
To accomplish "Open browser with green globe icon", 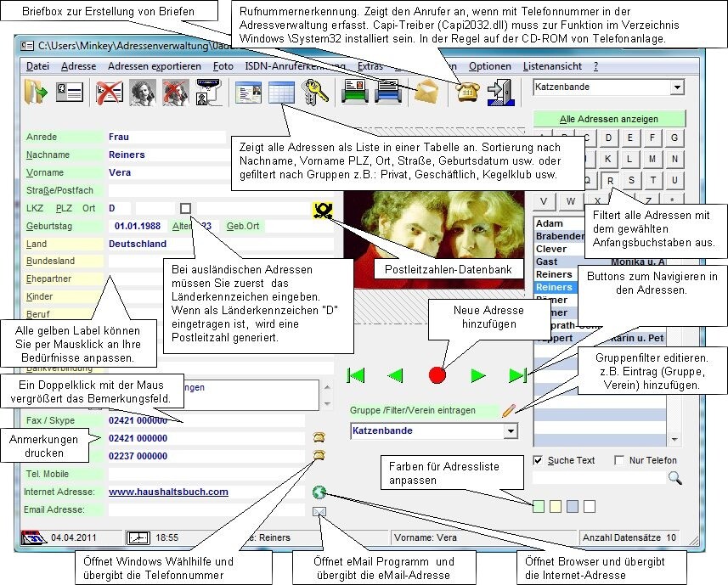I will (x=319, y=492).
